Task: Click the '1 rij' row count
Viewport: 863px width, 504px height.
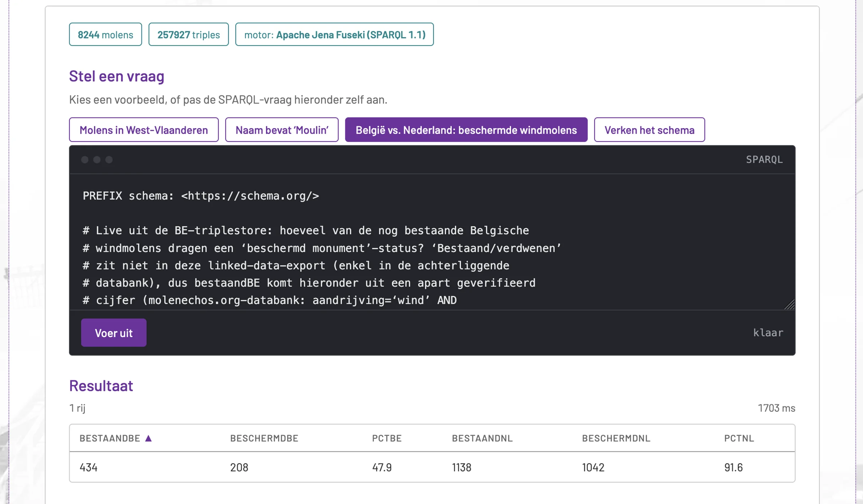Action: [x=77, y=408]
